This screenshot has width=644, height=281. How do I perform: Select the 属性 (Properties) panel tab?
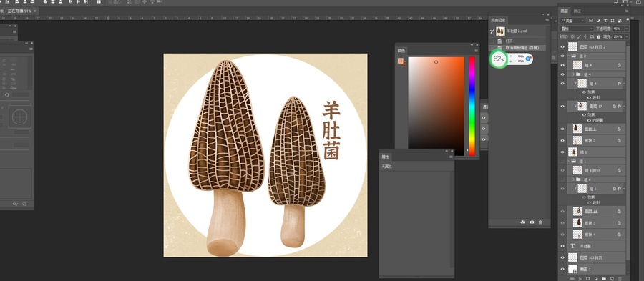click(x=385, y=157)
